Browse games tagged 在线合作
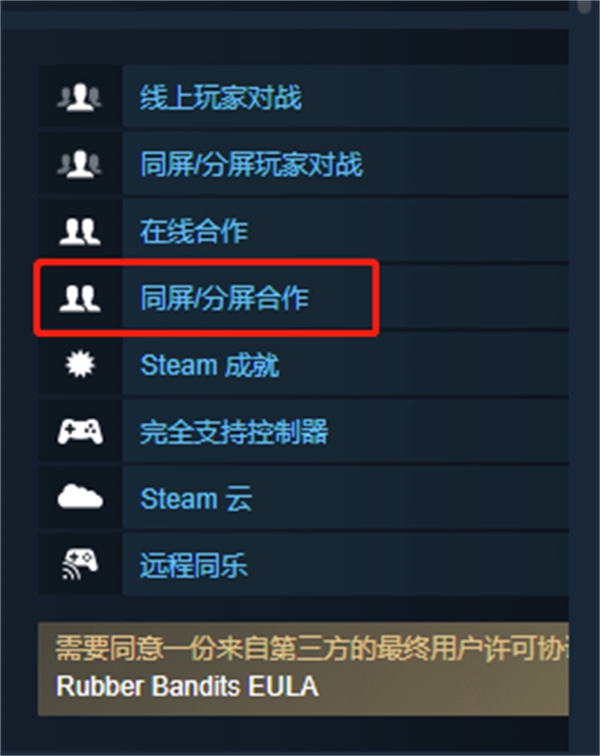 (194, 231)
